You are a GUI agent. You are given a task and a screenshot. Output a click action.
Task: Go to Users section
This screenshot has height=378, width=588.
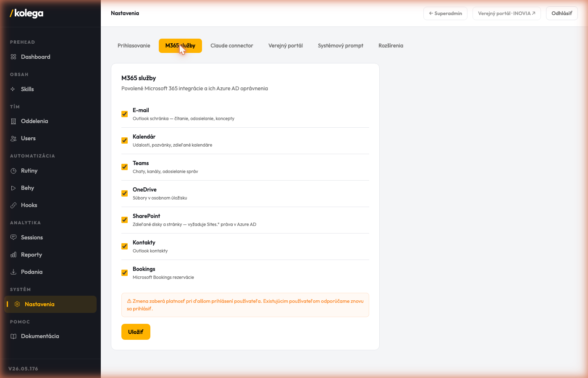50,138
